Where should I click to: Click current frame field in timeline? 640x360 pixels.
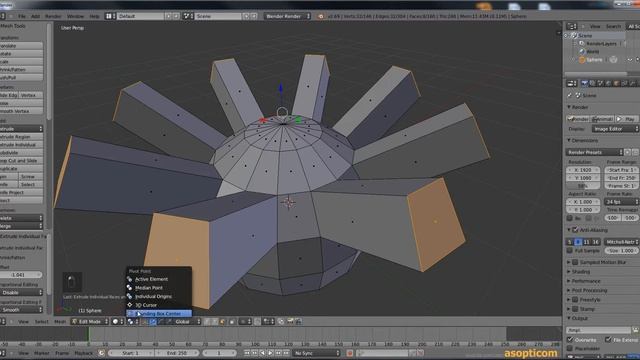click(219, 353)
